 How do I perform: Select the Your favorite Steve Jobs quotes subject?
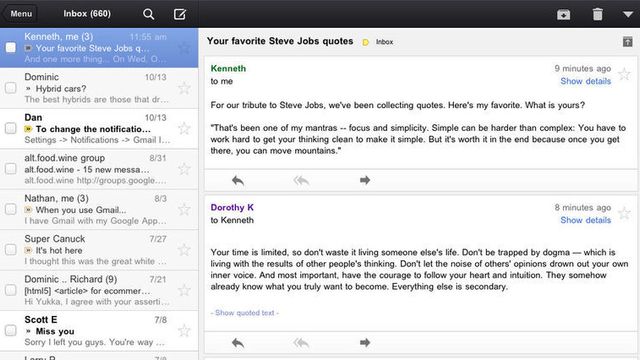(280, 41)
